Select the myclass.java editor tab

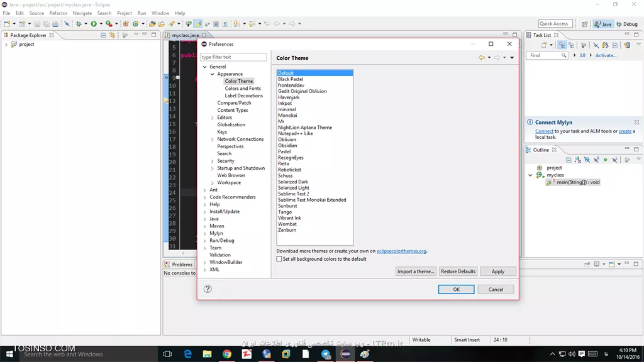186,35
